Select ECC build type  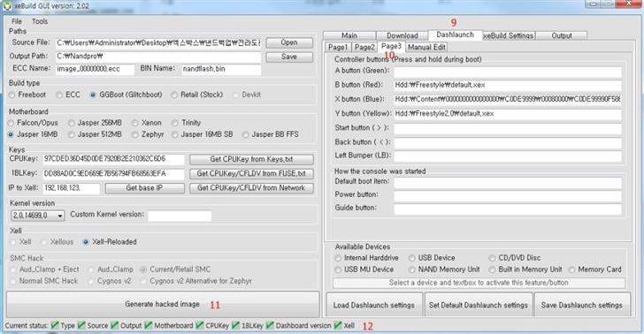pyautogui.click(x=69, y=95)
